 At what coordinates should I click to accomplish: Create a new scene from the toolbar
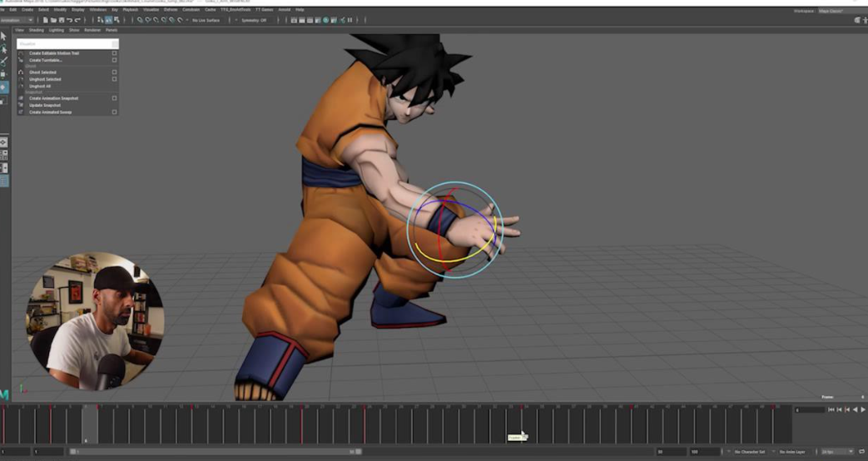[x=46, y=20]
